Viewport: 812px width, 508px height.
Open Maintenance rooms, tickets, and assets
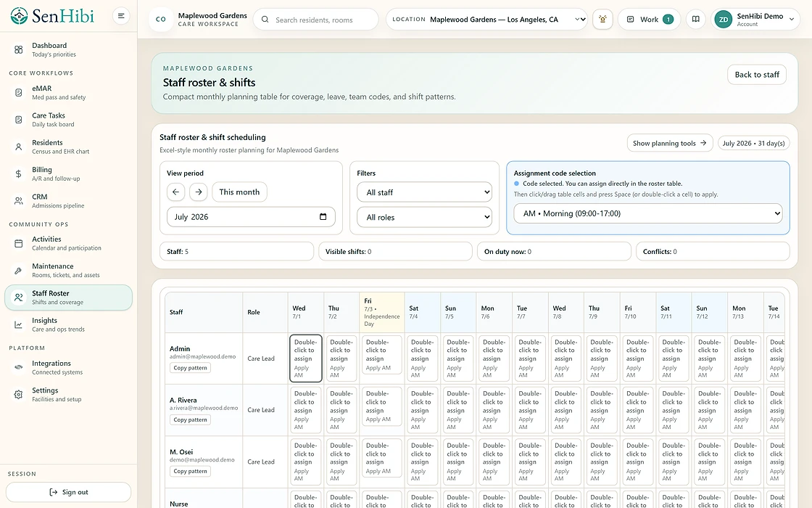[68, 271]
